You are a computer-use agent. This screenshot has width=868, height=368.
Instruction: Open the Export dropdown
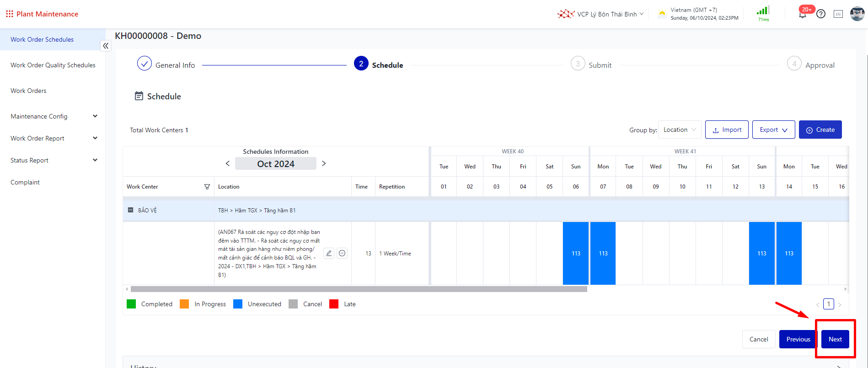(x=773, y=130)
